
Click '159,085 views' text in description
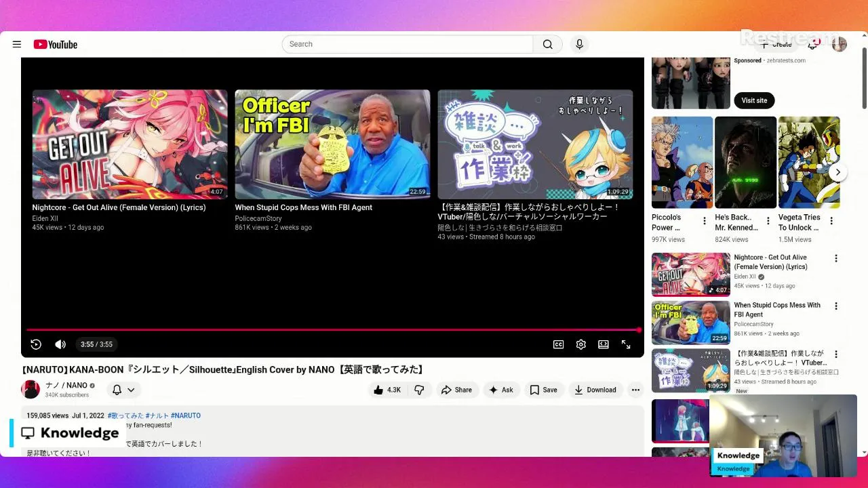point(47,415)
